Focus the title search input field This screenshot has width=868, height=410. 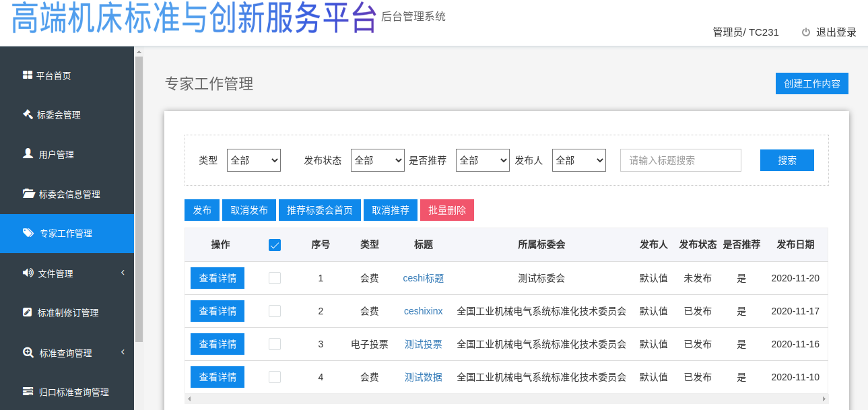click(680, 160)
